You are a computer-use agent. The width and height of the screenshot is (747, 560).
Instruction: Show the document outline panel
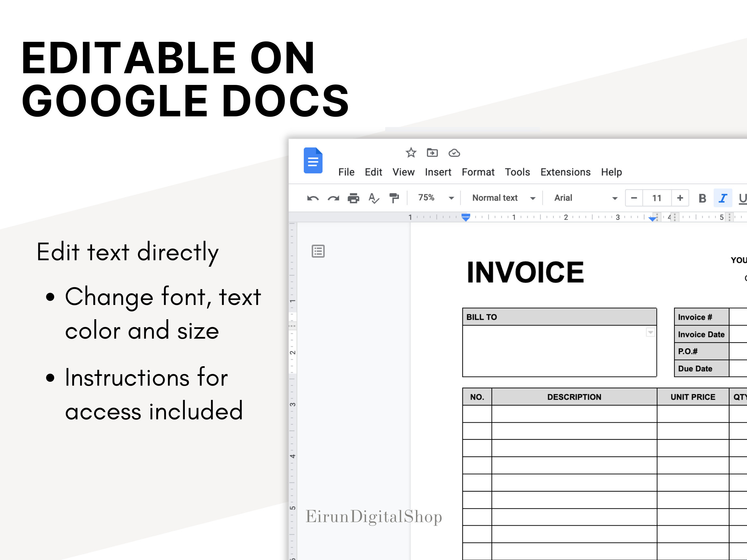[x=318, y=251]
